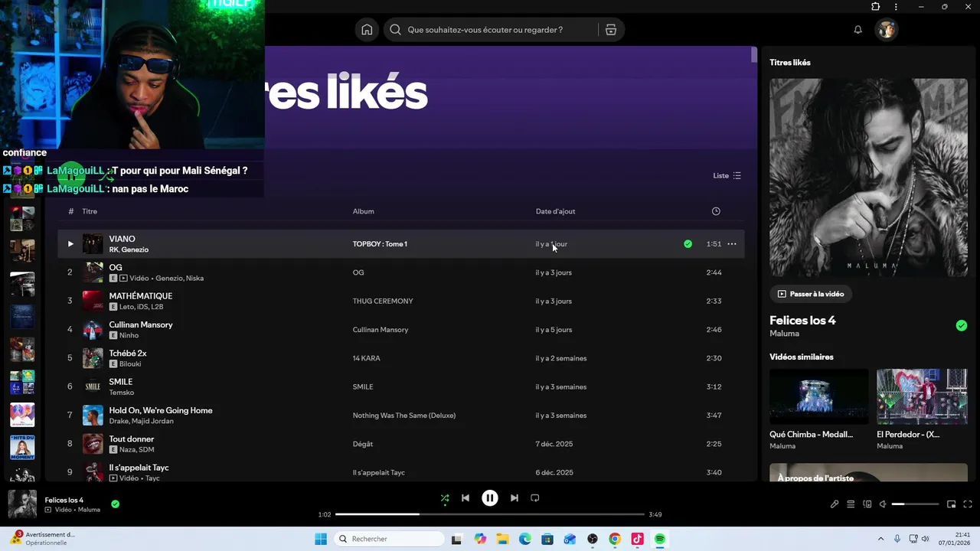The image size is (980, 551).
Task: Select the MATHÉMATIQUE track row
Action: pos(401,301)
